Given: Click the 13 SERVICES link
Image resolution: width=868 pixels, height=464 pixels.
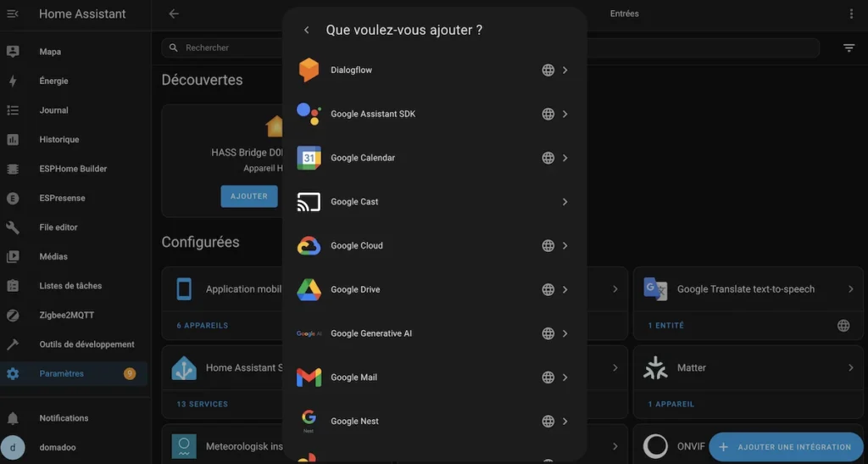Looking at the screenshot, I should click(x=202, y=405).
